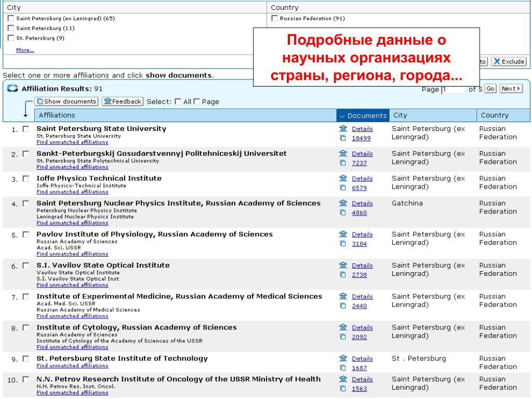Click Show documents button
This screenshot has width=532, height=399.
click(66, 101)
